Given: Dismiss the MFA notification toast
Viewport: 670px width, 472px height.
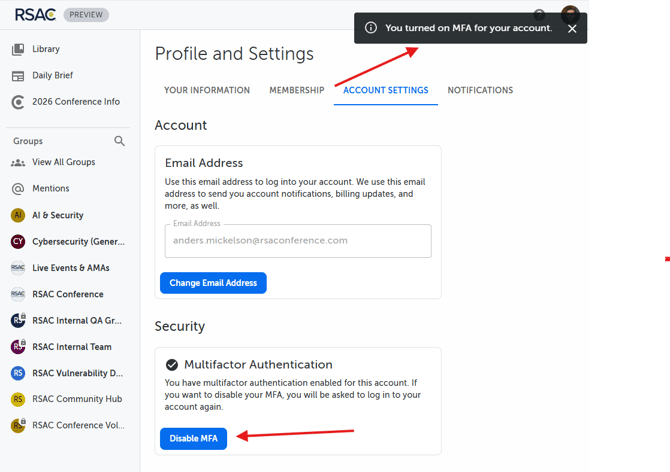Looking at the screenshot, I should point(572,28).
